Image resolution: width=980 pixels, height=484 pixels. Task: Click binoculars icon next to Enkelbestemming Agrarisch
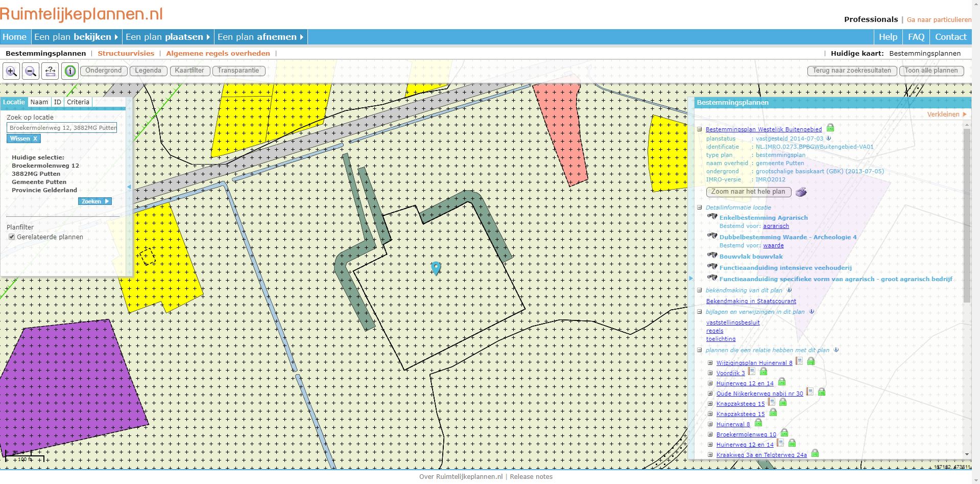pyautogui.click(x=712, y=217)
